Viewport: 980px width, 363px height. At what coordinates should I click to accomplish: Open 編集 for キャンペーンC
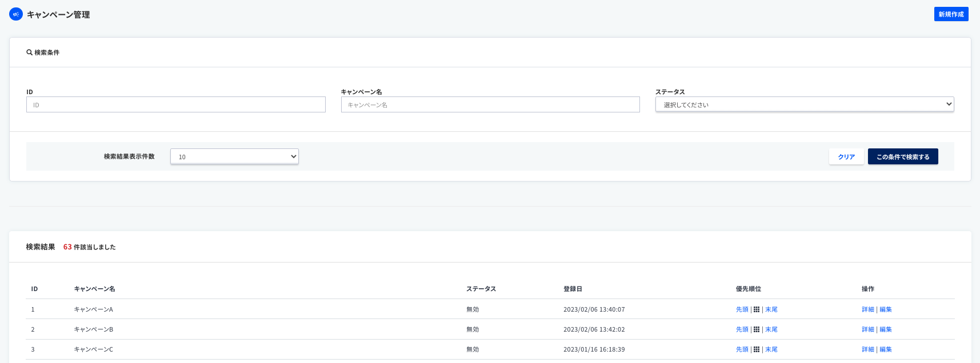click(x=886, y=349)
